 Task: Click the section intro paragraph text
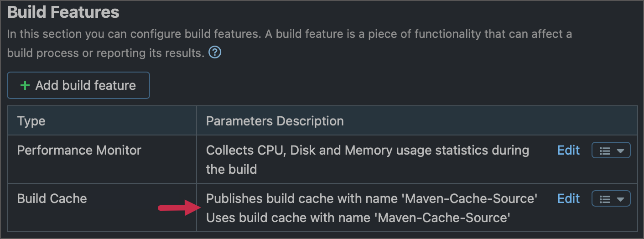pos(289,43)
